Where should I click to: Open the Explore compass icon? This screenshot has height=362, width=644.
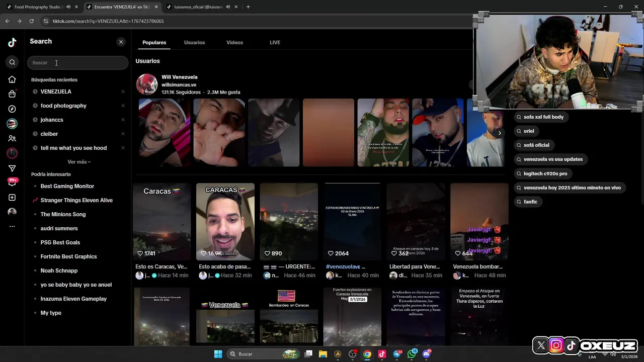click(12, 109)
